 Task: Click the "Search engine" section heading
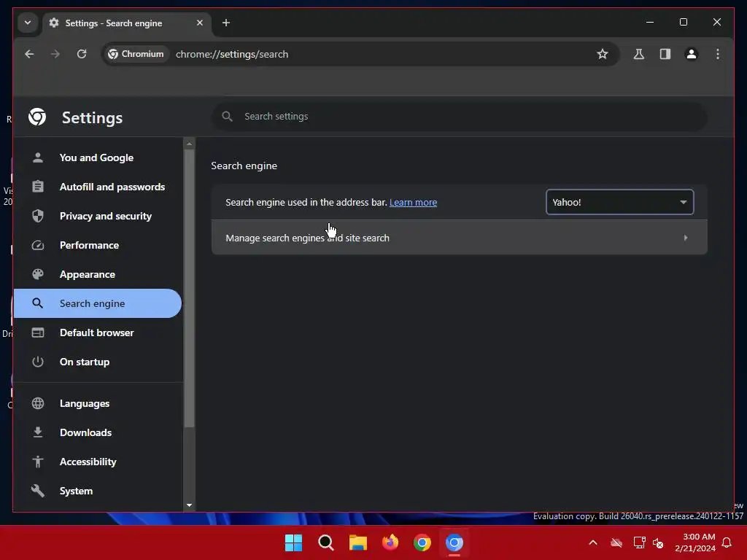[244, 166]
